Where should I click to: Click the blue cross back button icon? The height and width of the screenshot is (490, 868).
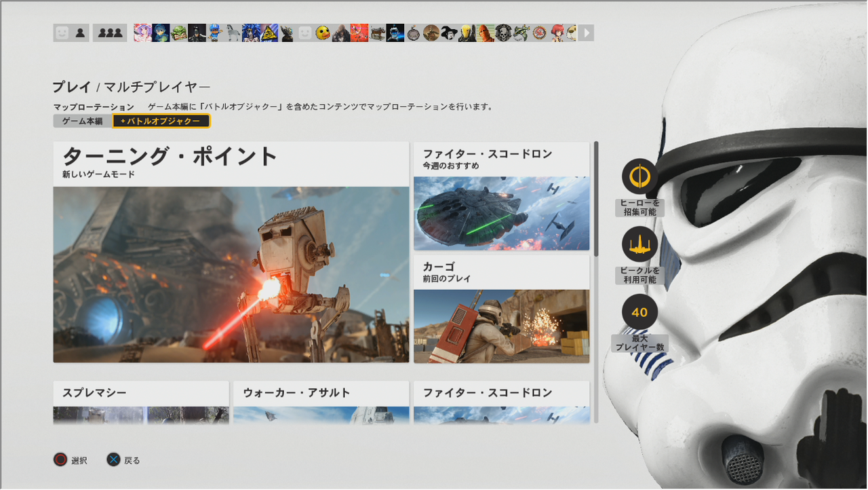[113, 460]
